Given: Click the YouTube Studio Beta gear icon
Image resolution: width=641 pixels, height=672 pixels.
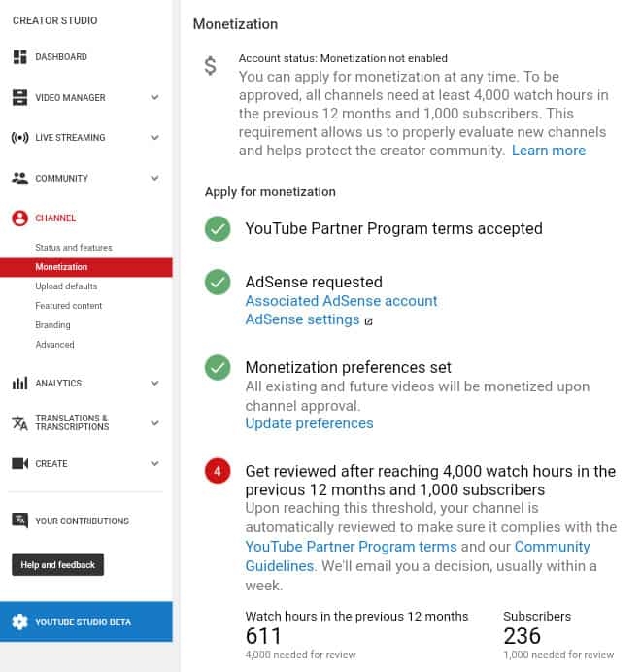Looking at the screenshot, I should click(x=19, y=622).
